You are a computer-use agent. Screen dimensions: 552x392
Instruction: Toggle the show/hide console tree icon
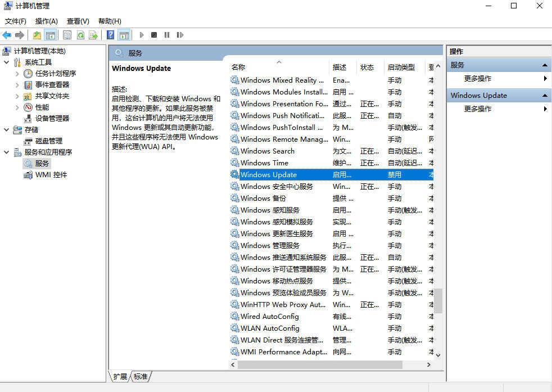pos(51,35)
